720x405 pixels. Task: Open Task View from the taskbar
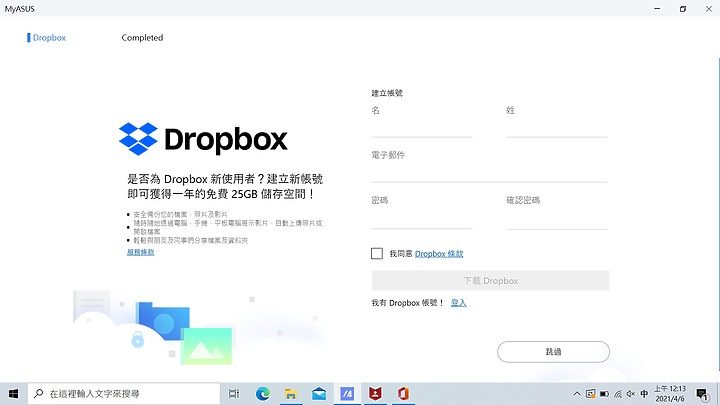pyautogui.click(x=234, y=394)
